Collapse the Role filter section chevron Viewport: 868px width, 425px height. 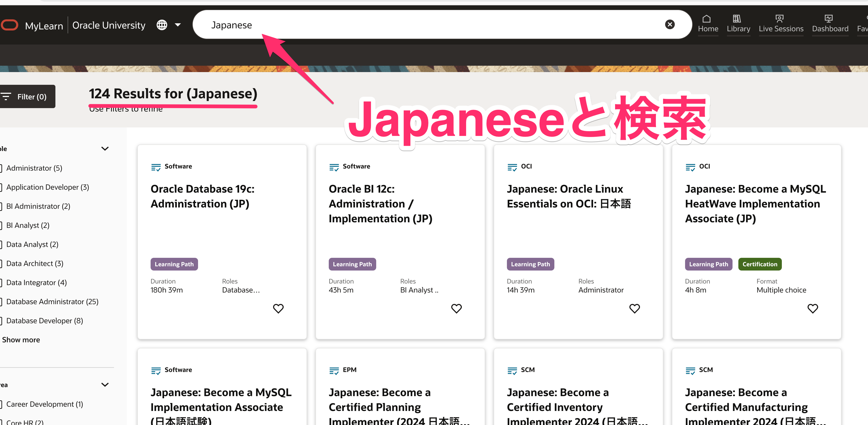(105, 149)
